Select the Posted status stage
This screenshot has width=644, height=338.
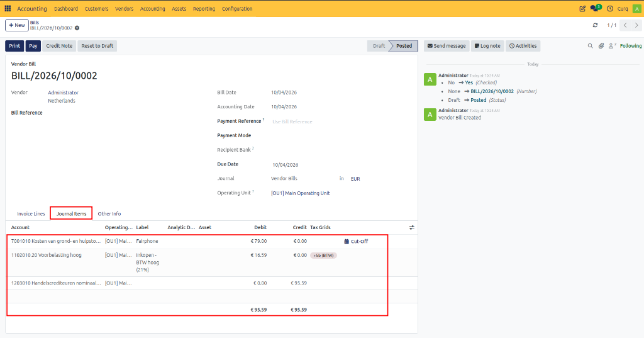tap(404, 46)
